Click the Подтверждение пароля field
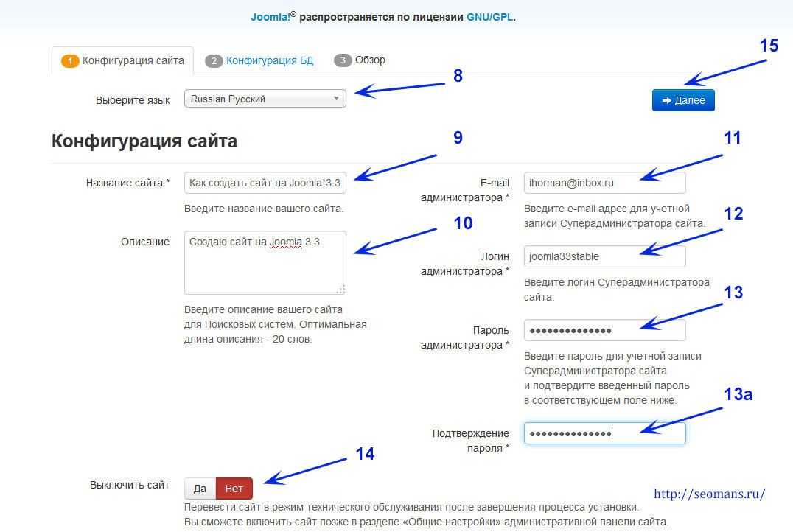This screenshot has width=793, height=532. [604, 433]
